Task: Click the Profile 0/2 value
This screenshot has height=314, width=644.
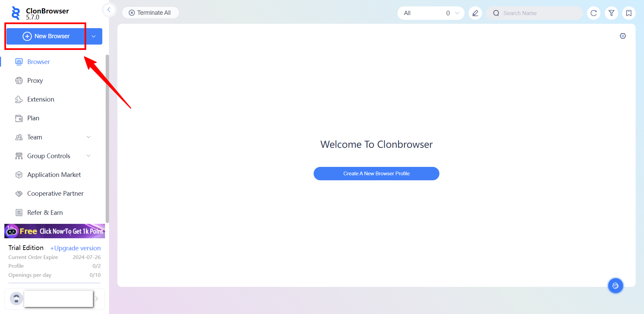Action: (97, 266)
